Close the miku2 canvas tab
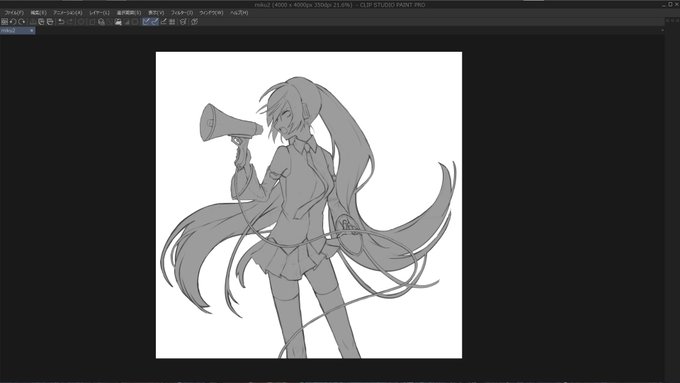The width and height of the screenshot is (680, 383). click(x=32, y=30)
